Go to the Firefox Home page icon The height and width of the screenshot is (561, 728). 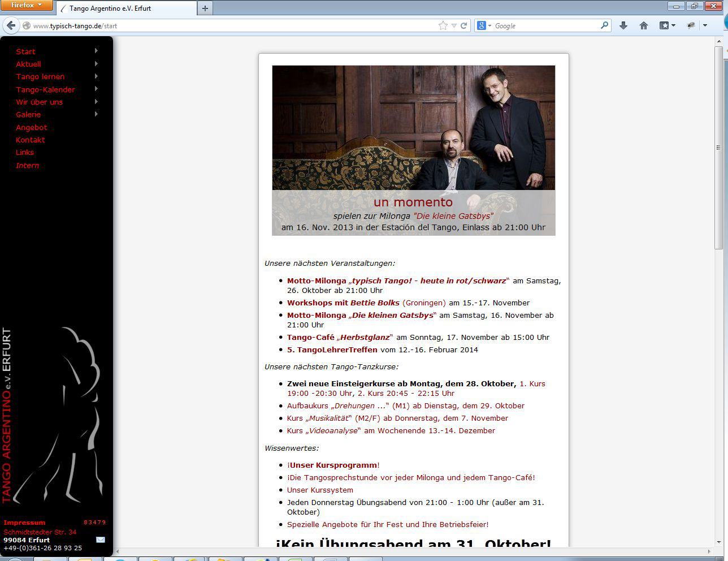click(x=643, y=25)
